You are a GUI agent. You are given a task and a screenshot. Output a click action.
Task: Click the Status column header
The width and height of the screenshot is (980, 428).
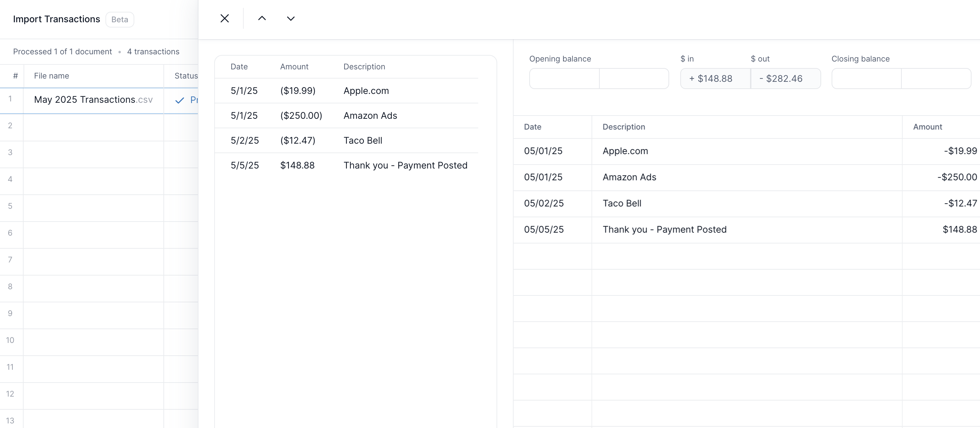186,76
